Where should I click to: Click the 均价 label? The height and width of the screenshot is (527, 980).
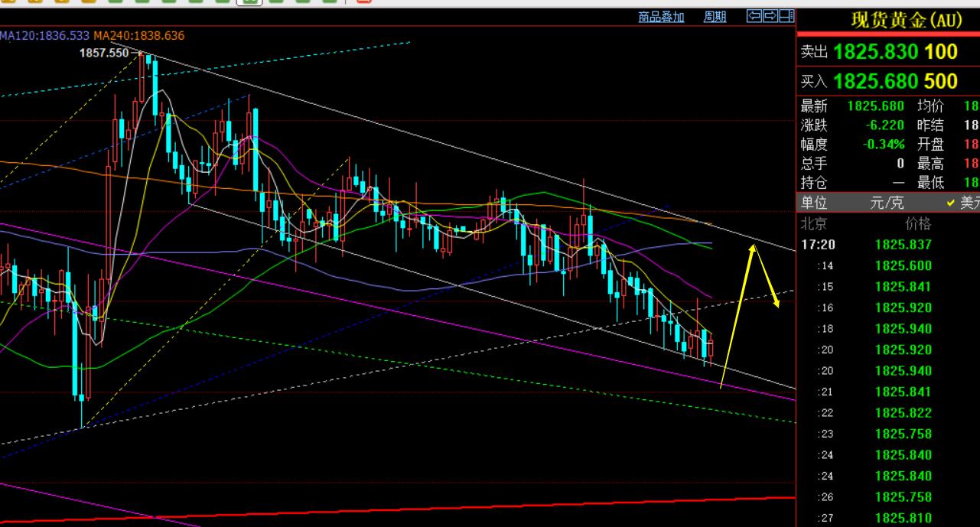[x=930, y=106]
